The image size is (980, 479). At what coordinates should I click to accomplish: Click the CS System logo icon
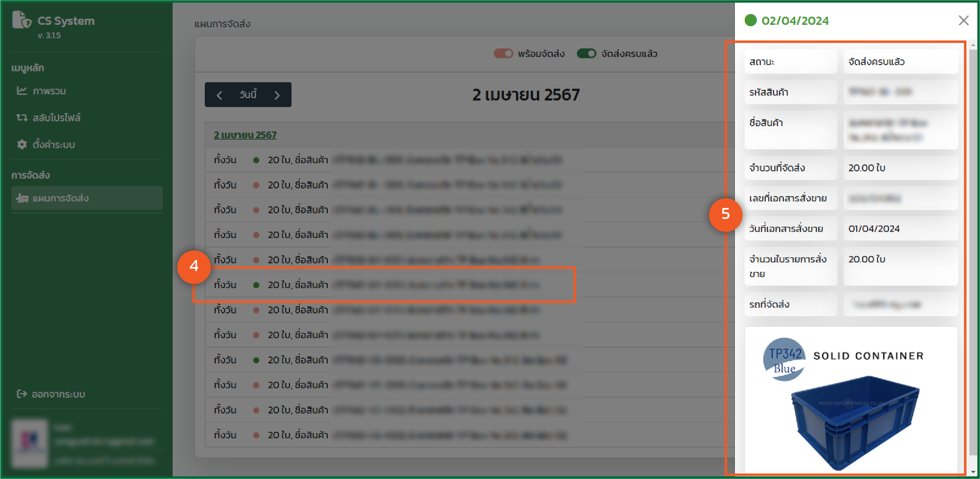21,20
